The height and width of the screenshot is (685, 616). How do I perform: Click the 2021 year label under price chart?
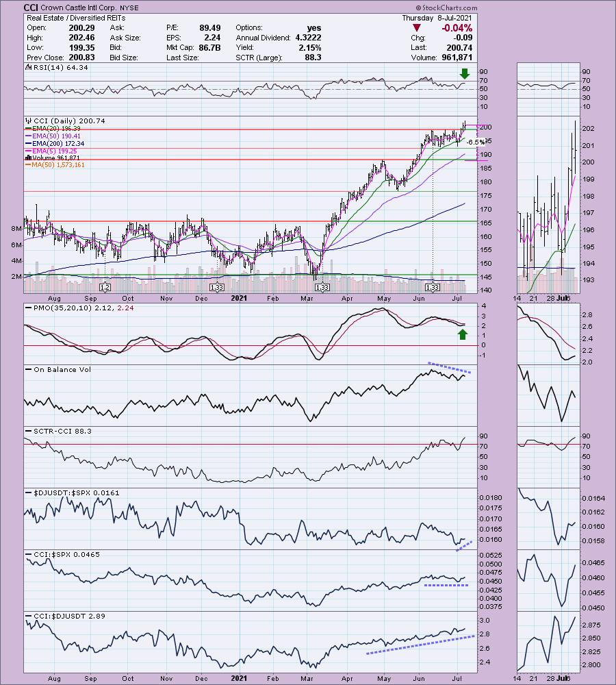(x=239, y=299)
